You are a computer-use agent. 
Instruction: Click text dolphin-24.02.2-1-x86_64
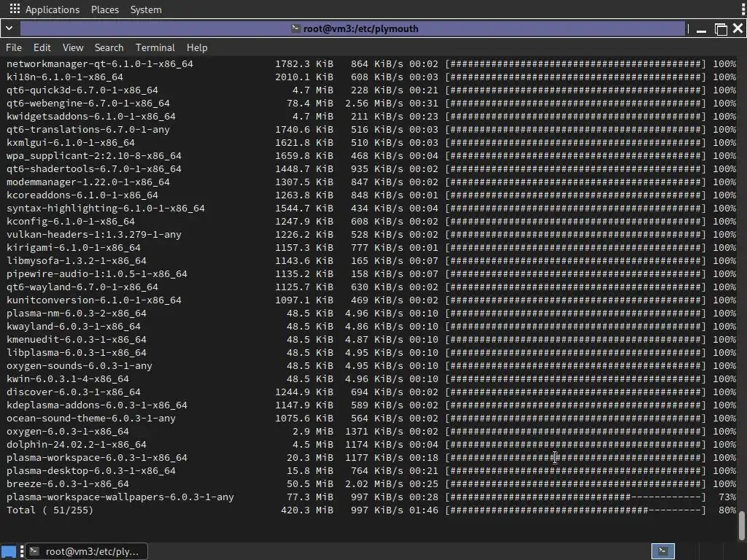[x=76, y=445]
